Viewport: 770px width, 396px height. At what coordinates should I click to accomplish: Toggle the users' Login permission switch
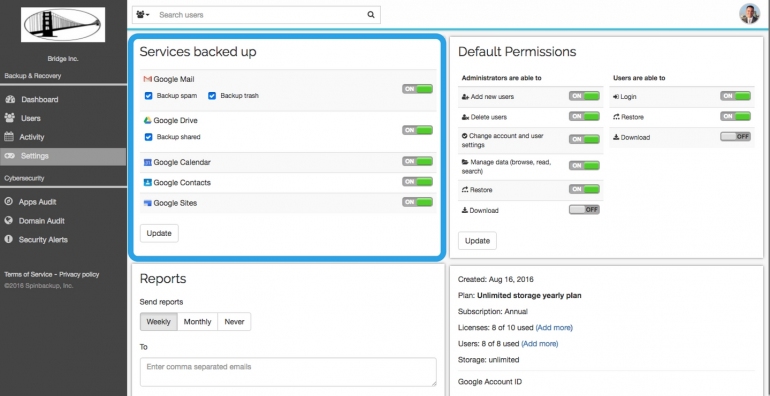736,96
